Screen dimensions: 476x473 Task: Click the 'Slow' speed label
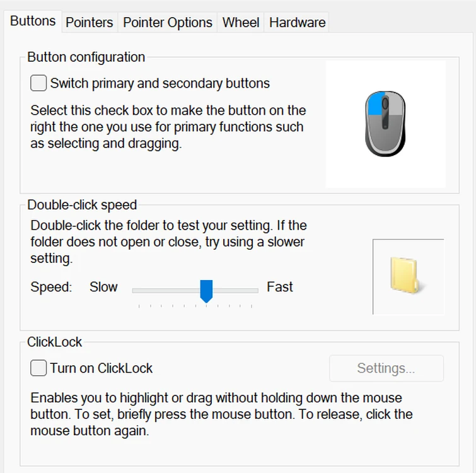[x=103, y=287]
